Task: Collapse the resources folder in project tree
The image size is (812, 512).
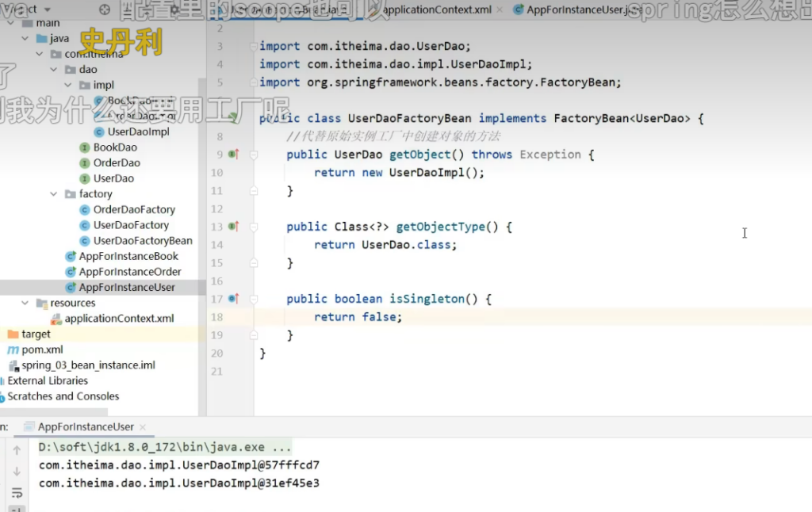Action: point(25,303)
